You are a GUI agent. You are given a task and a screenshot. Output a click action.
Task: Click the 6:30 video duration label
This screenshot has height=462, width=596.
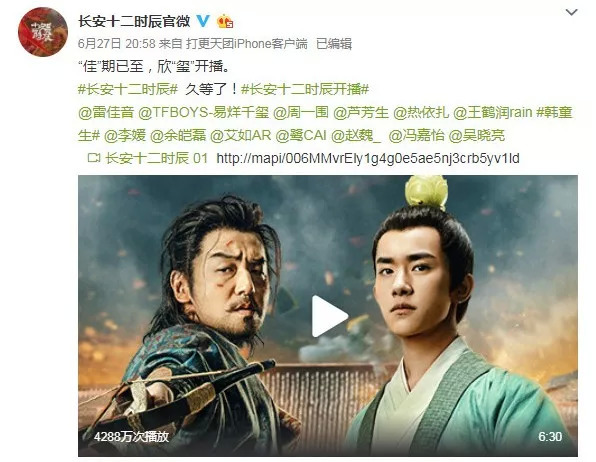[x=550, y=436]
